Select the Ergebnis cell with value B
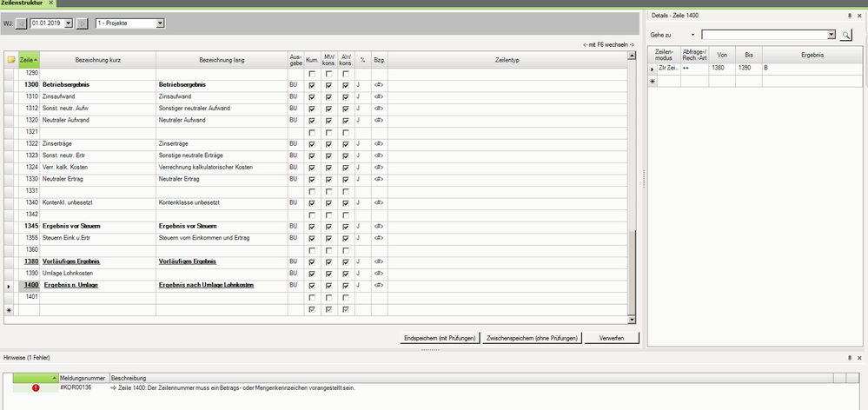Viewport: 868px width, 410px height. [812, 69]
